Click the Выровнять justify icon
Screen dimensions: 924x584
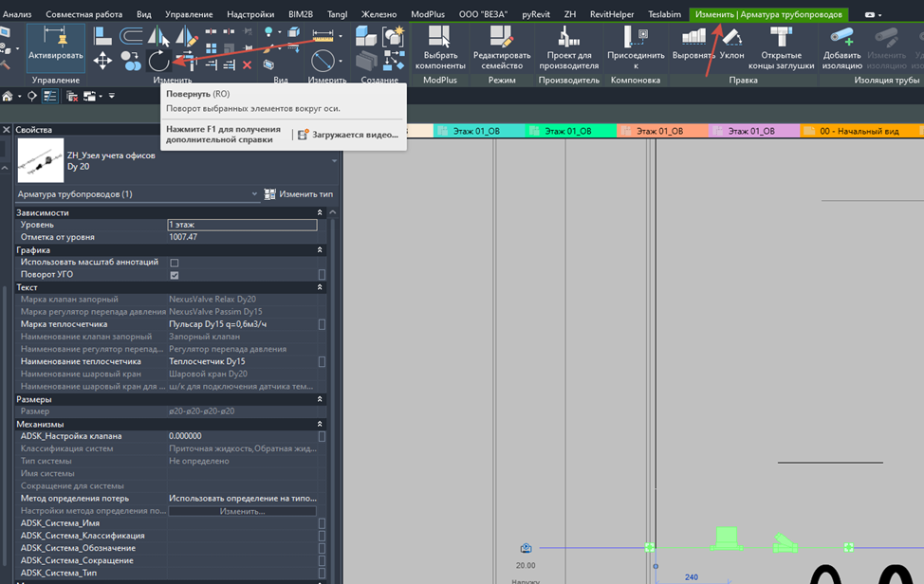click(693, 43)
